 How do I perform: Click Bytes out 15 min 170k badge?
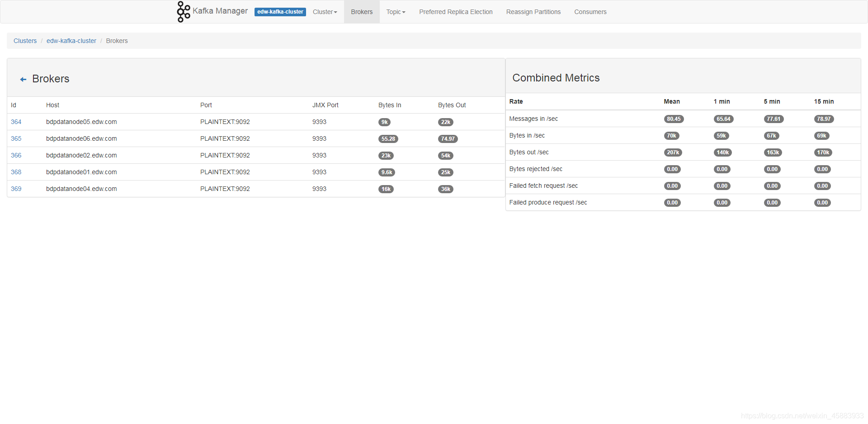(x=823, y=152)
